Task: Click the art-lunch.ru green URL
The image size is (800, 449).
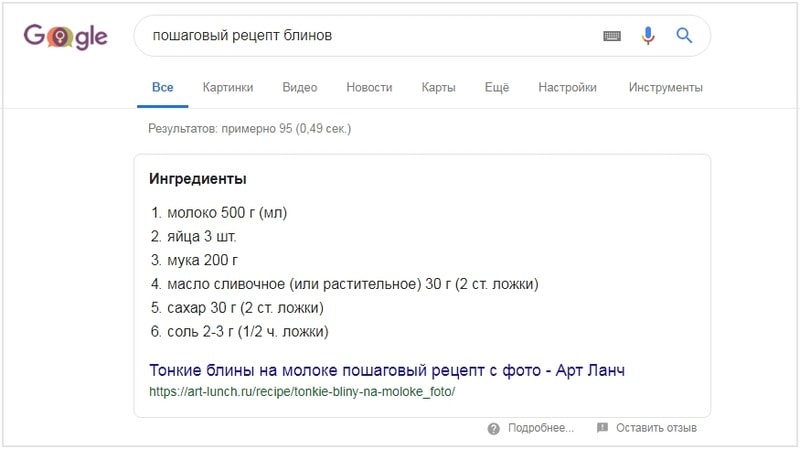Action: [302, 392]
